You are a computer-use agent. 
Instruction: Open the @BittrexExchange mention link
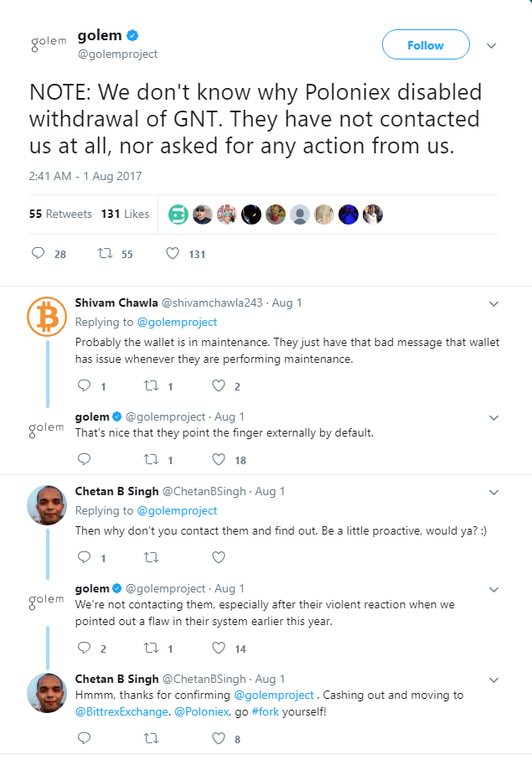pos(118,711)
